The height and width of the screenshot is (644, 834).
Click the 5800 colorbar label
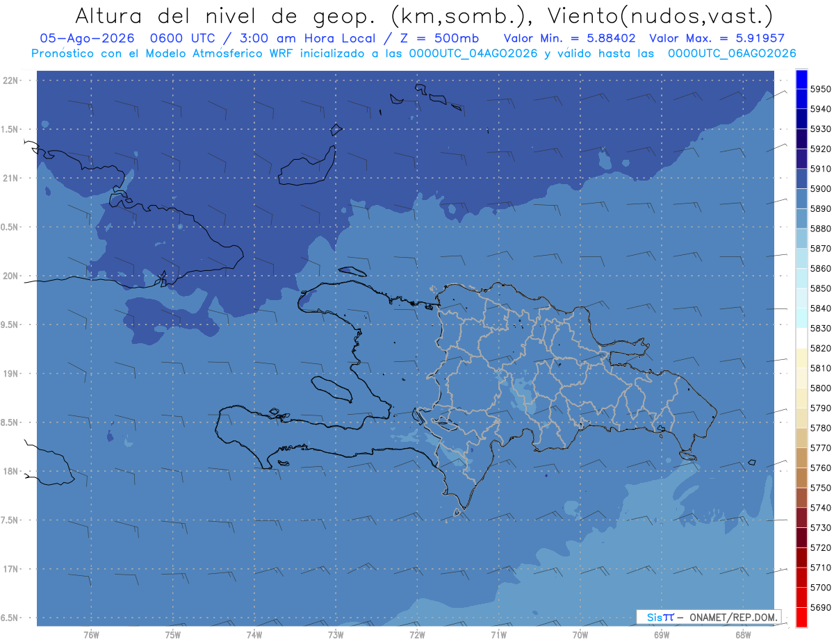point(821,388)
